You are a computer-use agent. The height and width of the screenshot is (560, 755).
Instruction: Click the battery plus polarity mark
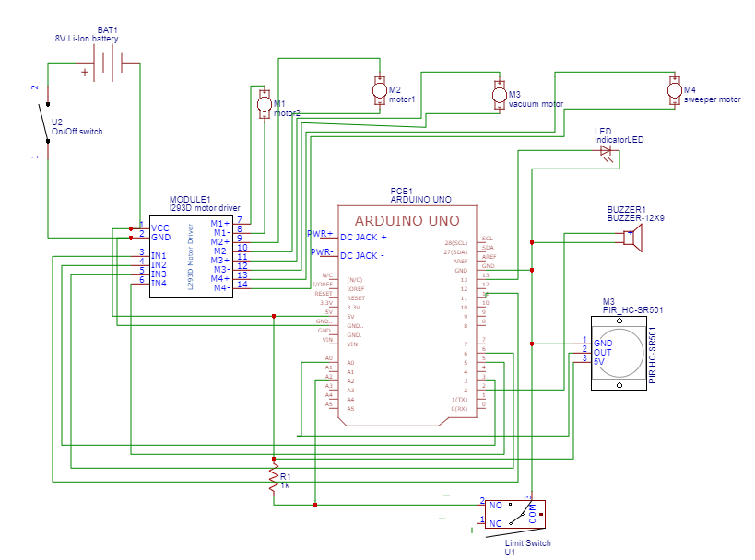click(x=85, y=72)
